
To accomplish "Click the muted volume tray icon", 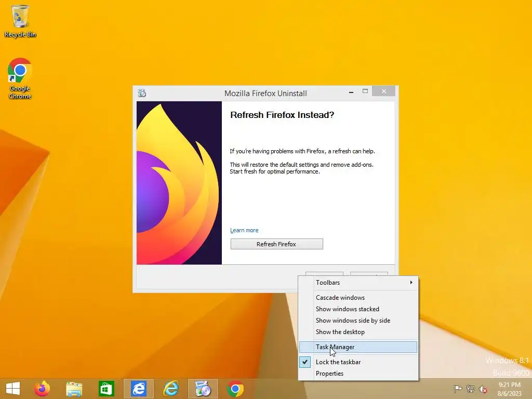I will [x=483, y=389].
